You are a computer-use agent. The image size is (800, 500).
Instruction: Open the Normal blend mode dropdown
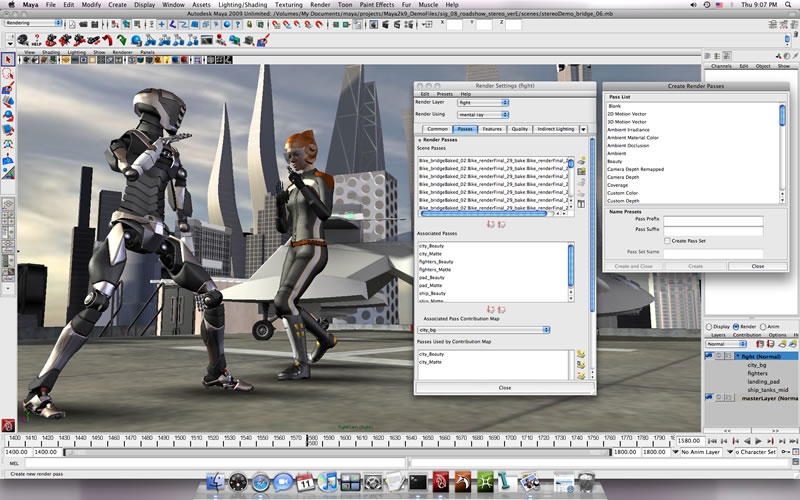726,344
